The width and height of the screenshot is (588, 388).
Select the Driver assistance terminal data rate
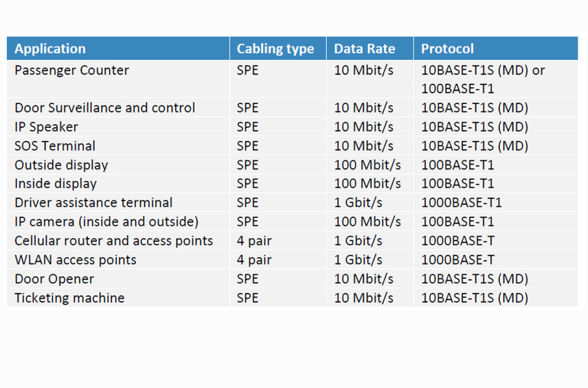click(x=358, y=203)
